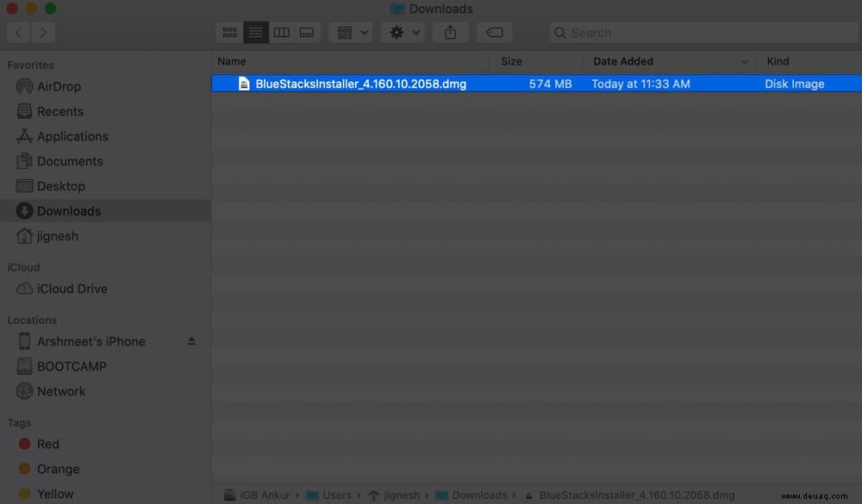Open Desktop in the sidebar
Screen dimensions: 862x504
point(61,186)
